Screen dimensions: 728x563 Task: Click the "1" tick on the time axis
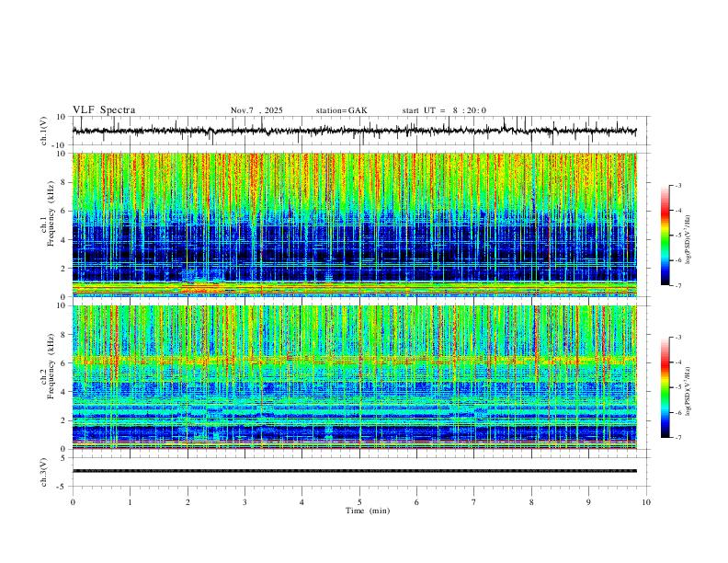[x=130, y=502]
